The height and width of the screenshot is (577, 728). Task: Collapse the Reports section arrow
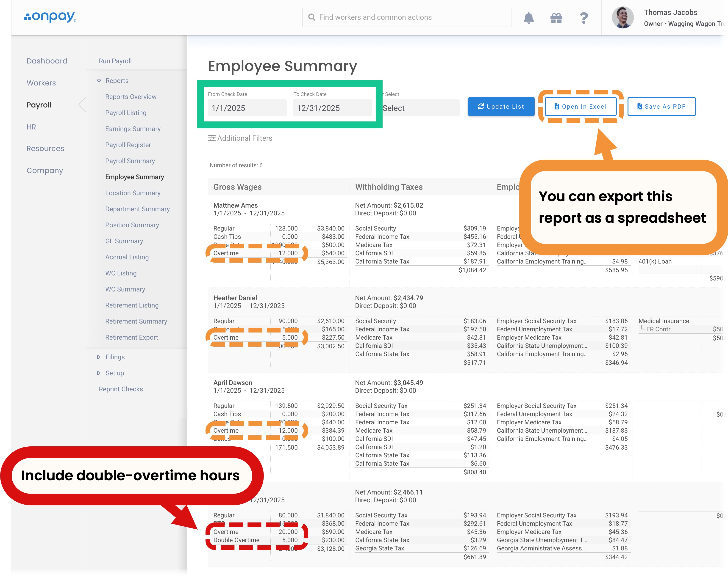[99, 81]
